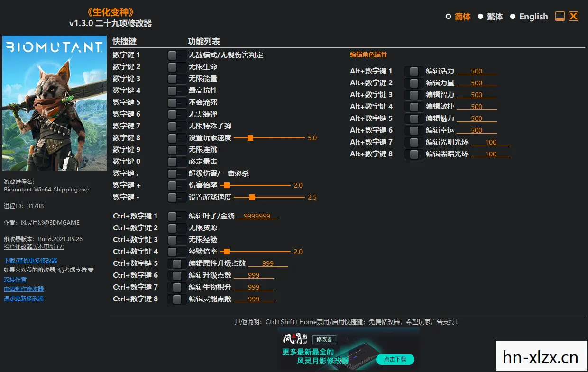Select 繁体 language radio button
This screenshot has width=588, height=372.
(x=480, y=17)
